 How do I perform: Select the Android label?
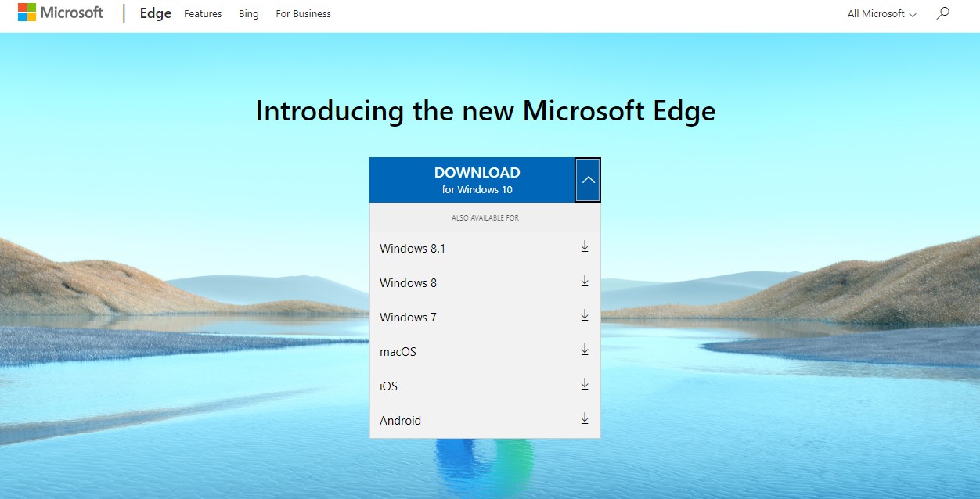click(400, 421)
